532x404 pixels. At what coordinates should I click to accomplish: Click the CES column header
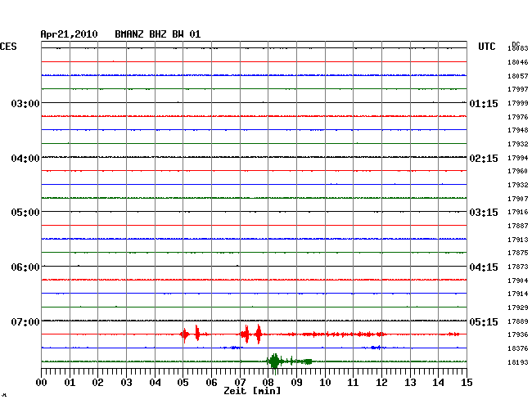pyautogui.click(x=8, y=47)
